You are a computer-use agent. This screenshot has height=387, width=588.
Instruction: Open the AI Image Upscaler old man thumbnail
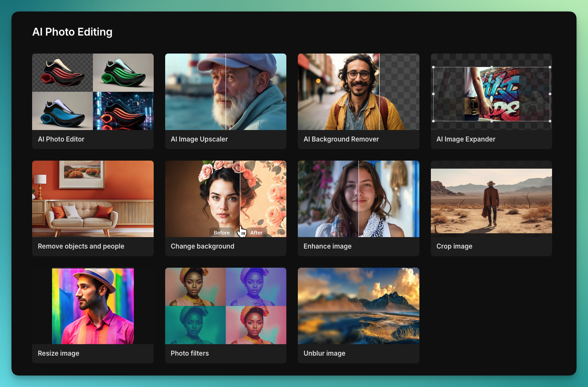(x=226, y=92)
